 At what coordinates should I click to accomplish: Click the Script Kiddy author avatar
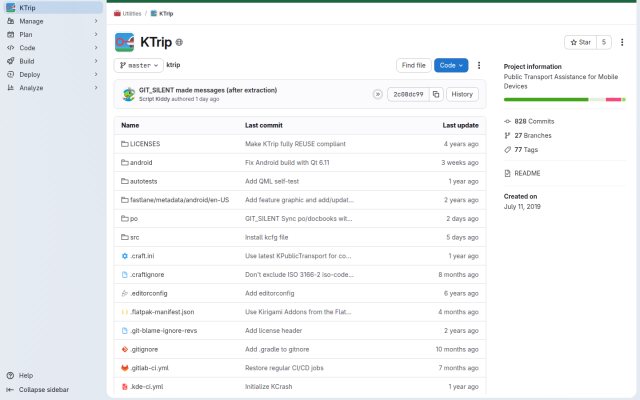[129, 94]
